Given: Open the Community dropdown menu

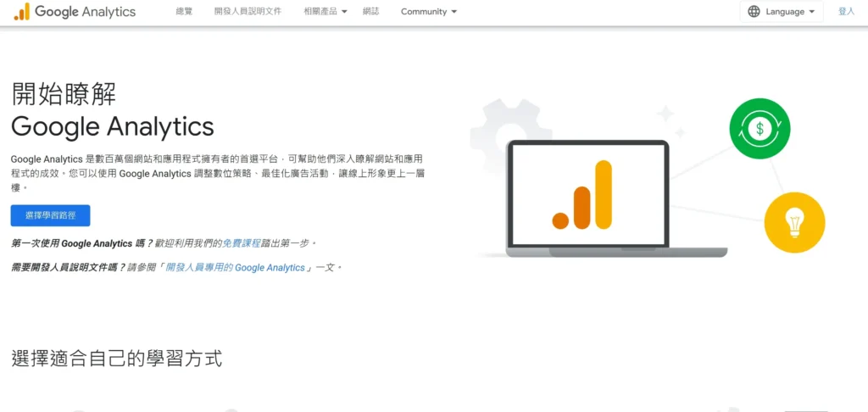Looking at the screenshot, I should 428,12.
